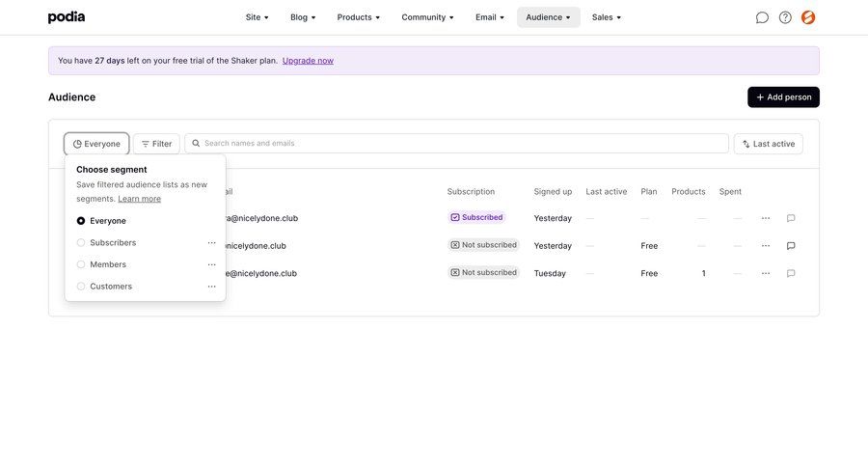Message the Yesterday Free plan person via chat icon

[x=791, y=245]
